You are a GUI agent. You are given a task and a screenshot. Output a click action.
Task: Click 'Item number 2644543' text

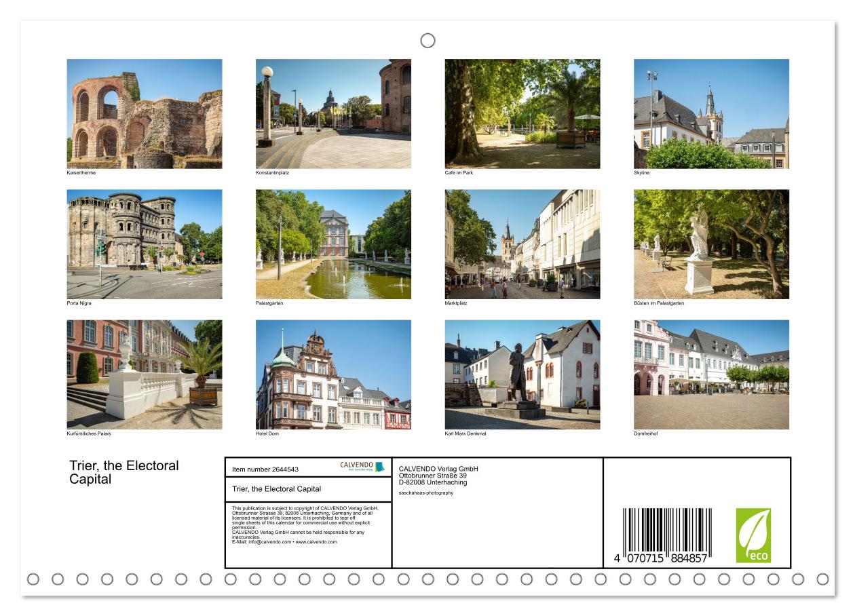[x=265, y=469]
